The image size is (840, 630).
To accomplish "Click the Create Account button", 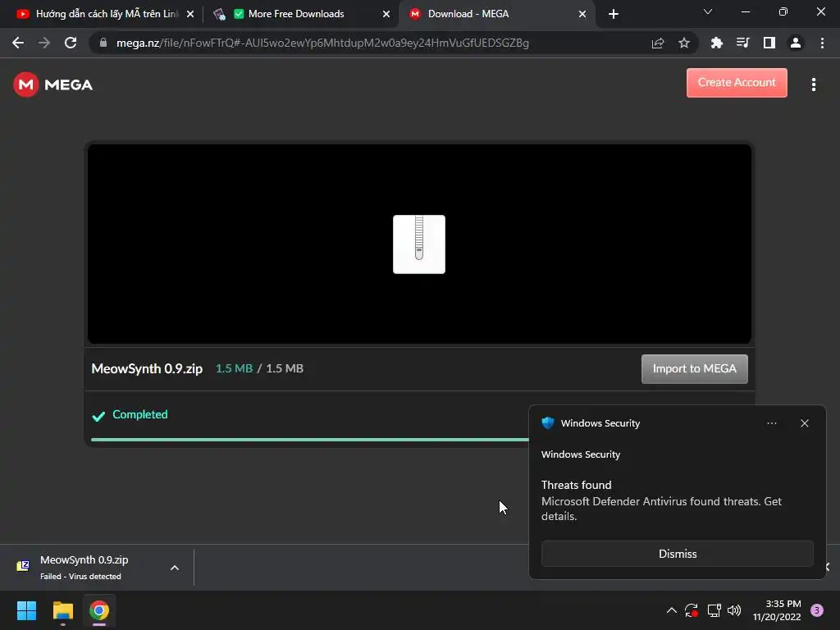I will 737,83.
